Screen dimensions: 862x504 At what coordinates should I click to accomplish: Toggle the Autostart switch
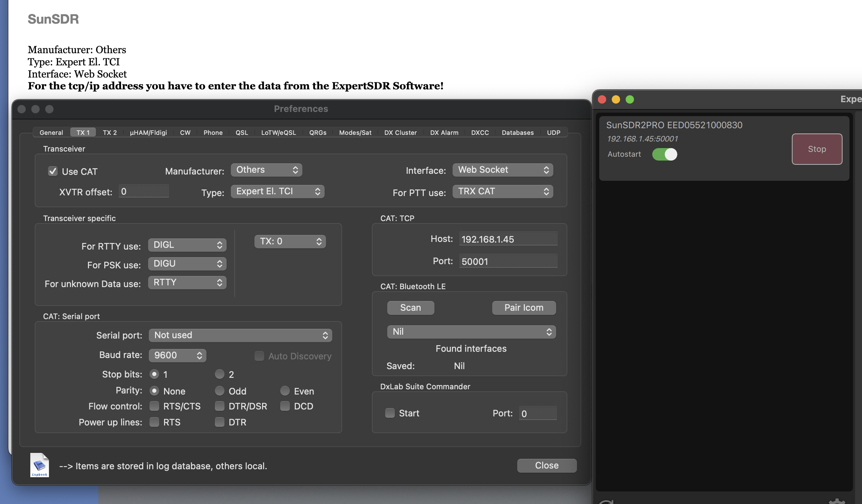664,154
